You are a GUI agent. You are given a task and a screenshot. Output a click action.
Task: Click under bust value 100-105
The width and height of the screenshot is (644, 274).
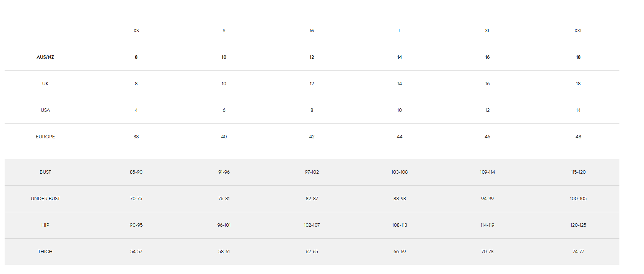pyautogui.click(x=578, y=199)
